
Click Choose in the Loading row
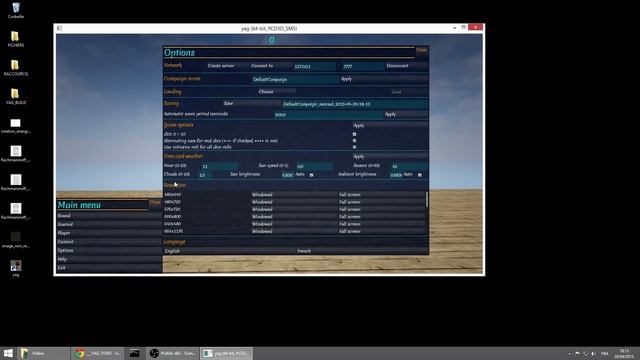276,92
